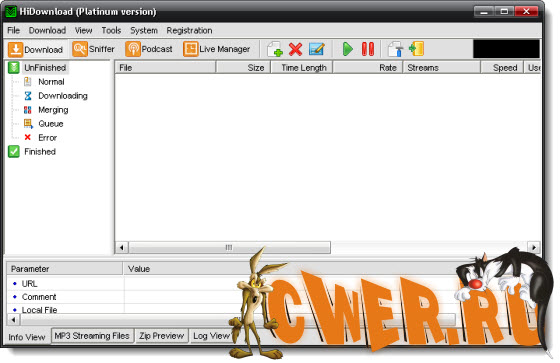The height and width of the screenshot is (363, 560).
Task: Switch to the Zip Preview tab
Action: 161,336
